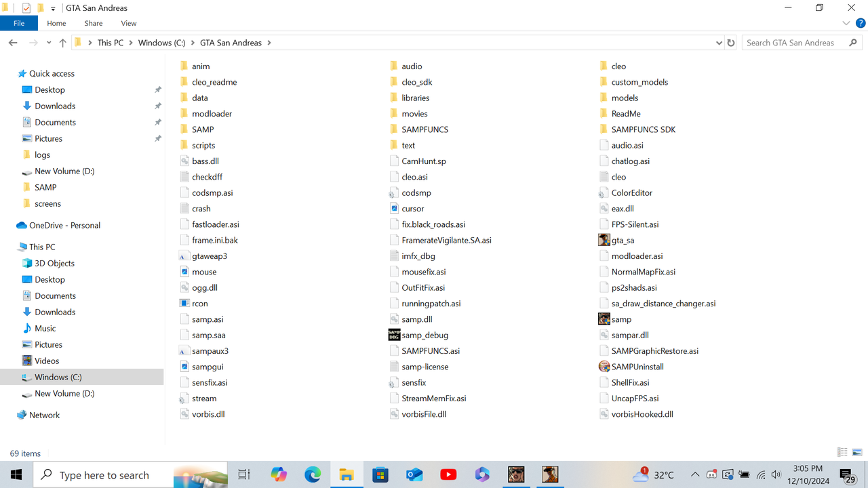This screenshot has width=868, height=488.
Task: Open 3D Objects in the navigation pane
Action: click(54, 263)
